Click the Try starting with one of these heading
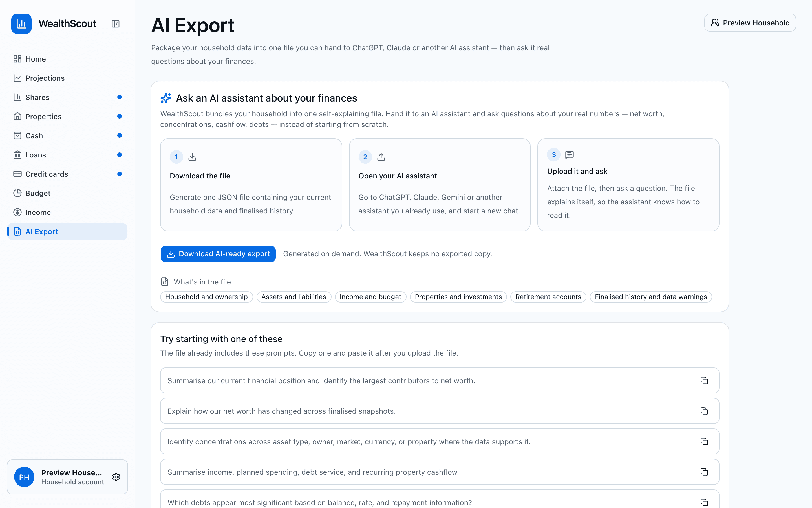The width and height of the screenshot is (812, 508). (x=221, y=339)
